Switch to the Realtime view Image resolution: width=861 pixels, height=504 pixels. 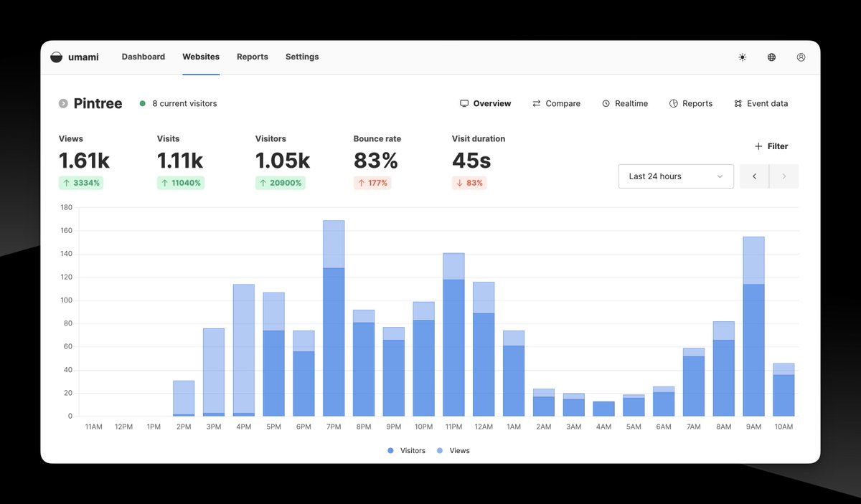click(x=624, y=104)
